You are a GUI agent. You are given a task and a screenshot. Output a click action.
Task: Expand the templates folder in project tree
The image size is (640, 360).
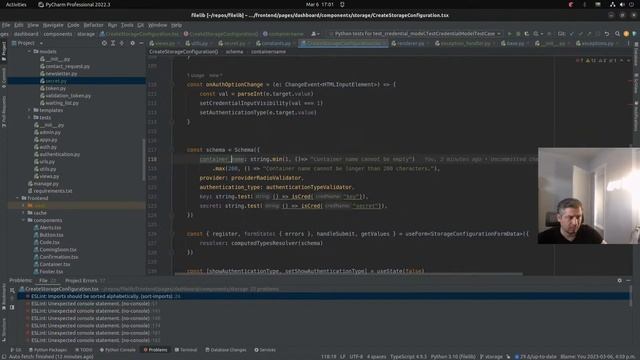tap(29, 110)
